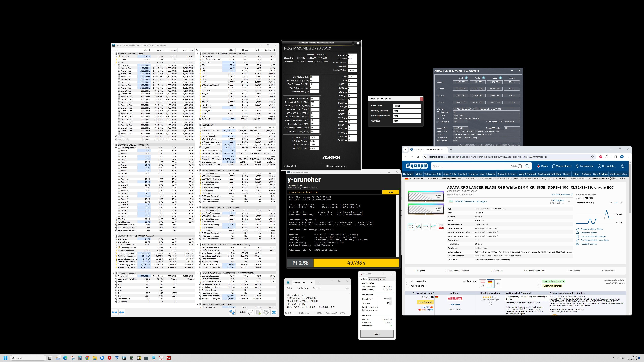Click 'zum Angebot' button for Alternate
The height and width of the screenshot is (362, 644).
point(425,302)
